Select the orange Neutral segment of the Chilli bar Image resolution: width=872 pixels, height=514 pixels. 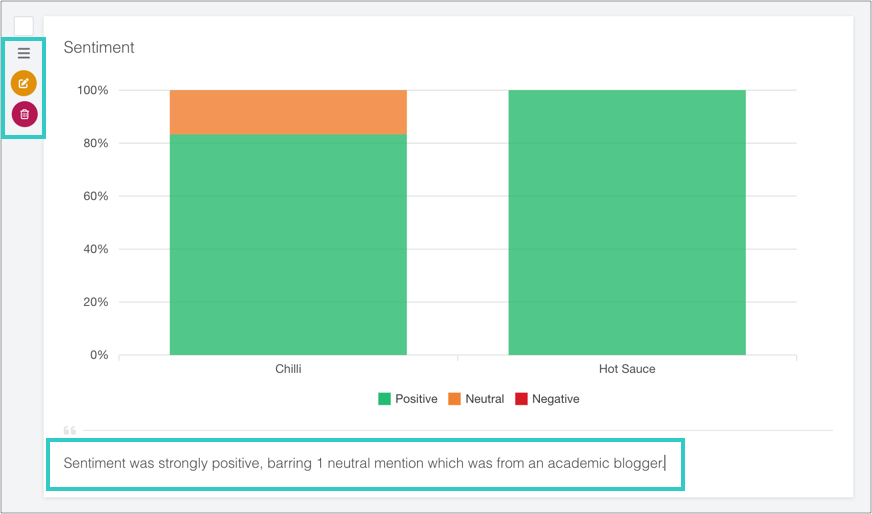(288, 112)
